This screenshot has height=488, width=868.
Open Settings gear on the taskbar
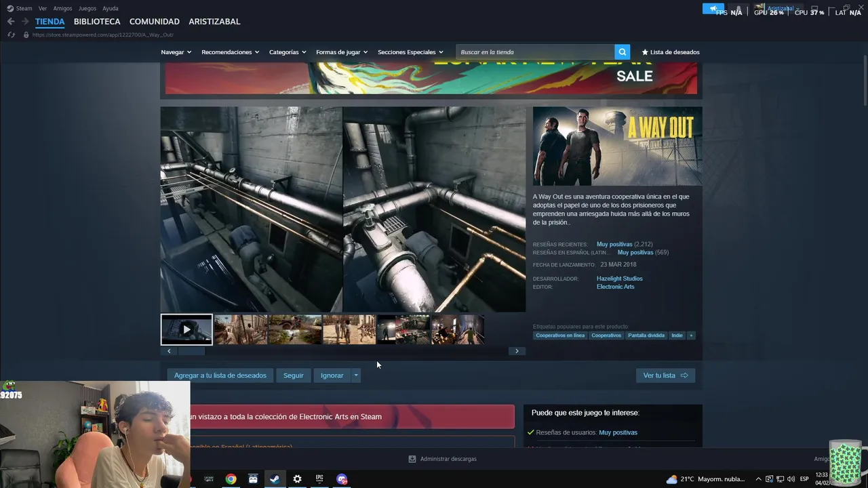pyautogui.click(x=297, y=479)
